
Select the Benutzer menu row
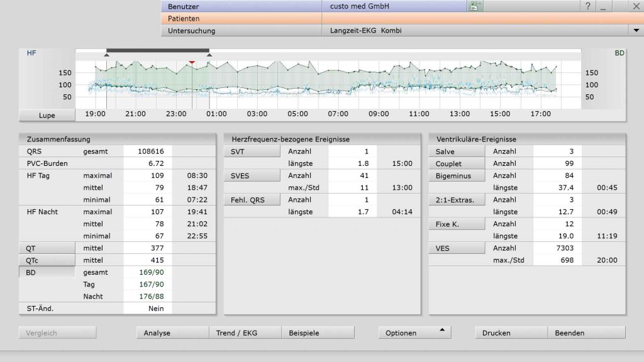point(241,6)
